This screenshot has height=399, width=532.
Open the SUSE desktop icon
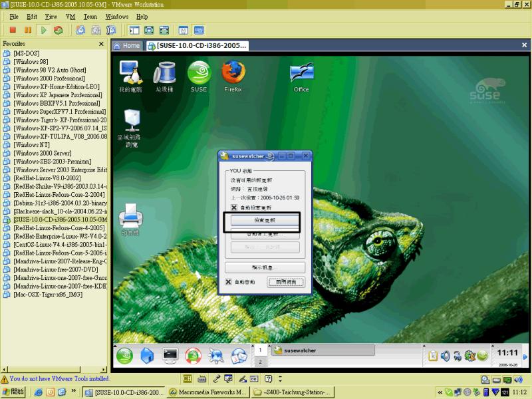[x=199, y=76]
